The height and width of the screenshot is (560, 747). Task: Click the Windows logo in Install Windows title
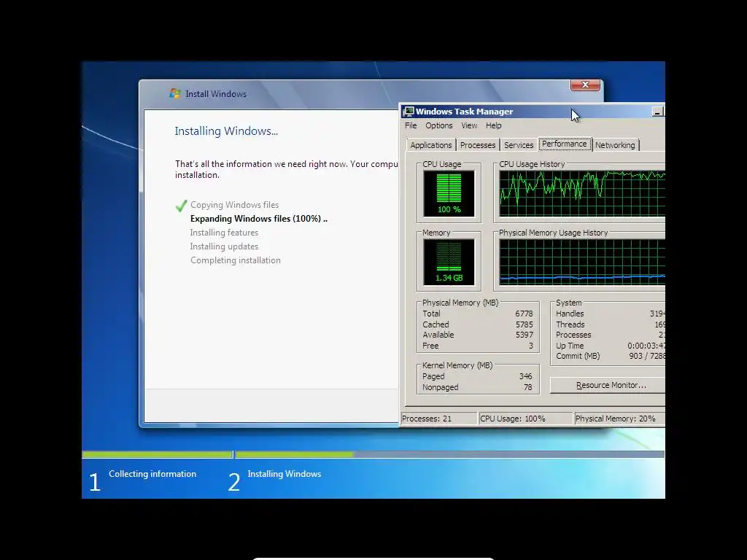click(175, 93)
